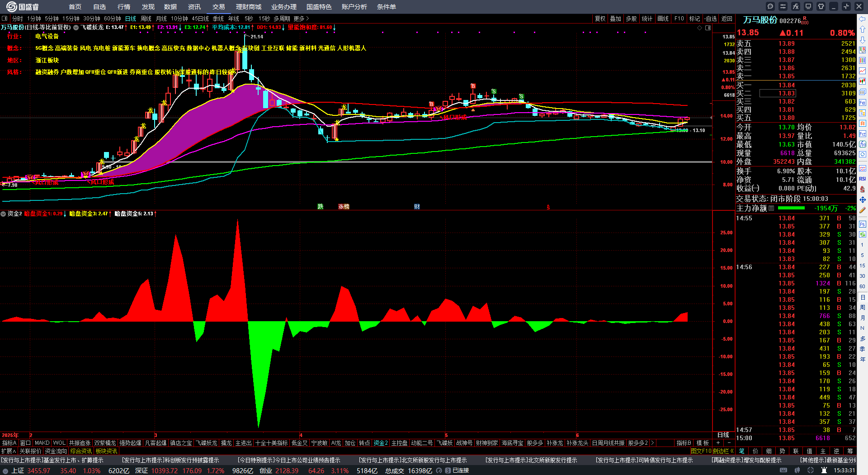Viewport: 868px width, 475px height.
Task: Click the RSI indicator icon in right sidebar
Action: tap(863, 179)
